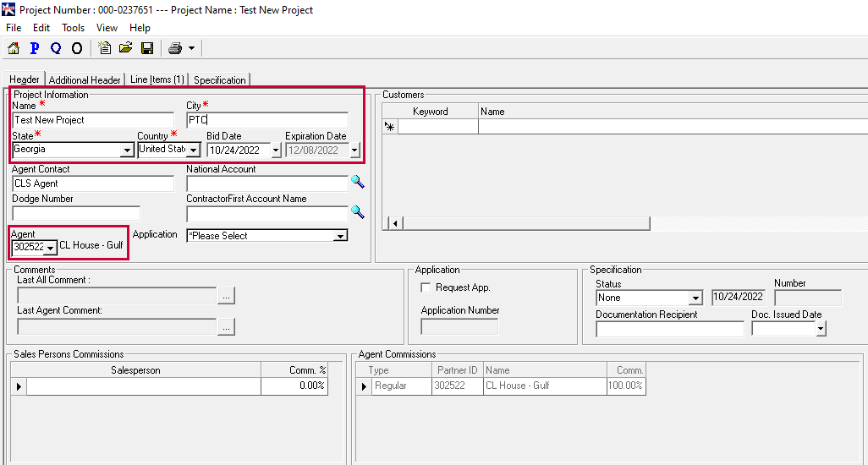Click the ellipsis button beside Last Agent Comment
The image size is (868, 465).
[226, 326]
